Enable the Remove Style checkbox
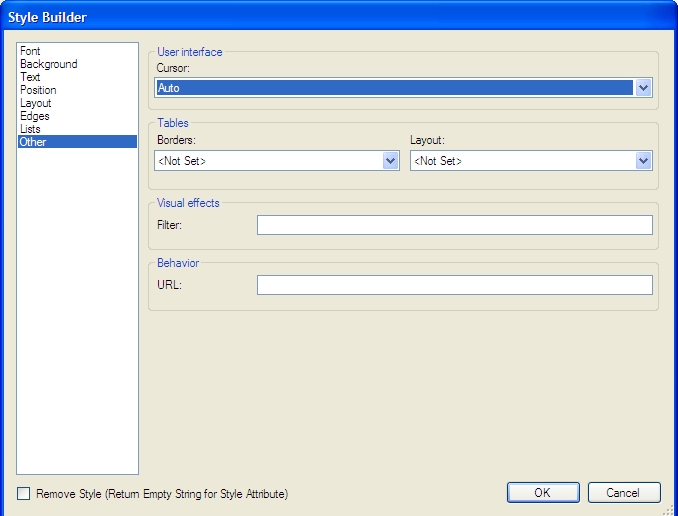Viewport: 678px width, 516px height. tap(24, 493)
